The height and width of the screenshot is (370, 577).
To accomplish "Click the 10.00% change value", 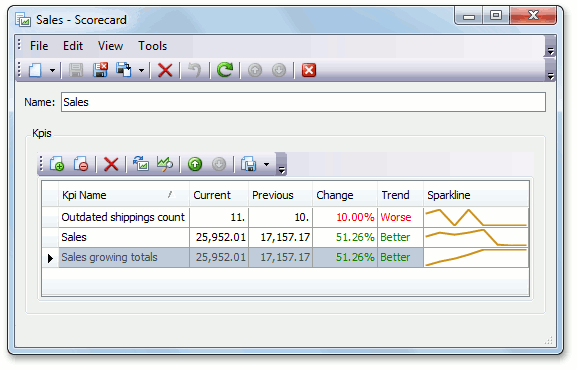I will click(355, 217).
